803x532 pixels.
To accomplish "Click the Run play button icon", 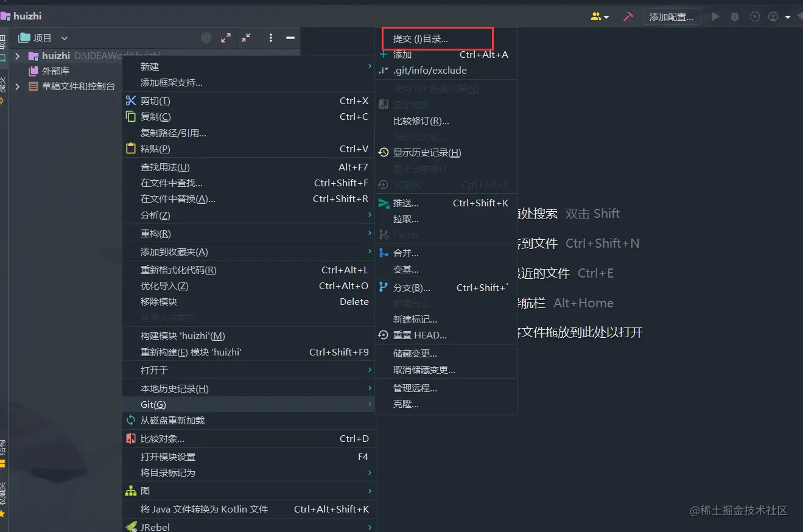I will tap(715, 16).
